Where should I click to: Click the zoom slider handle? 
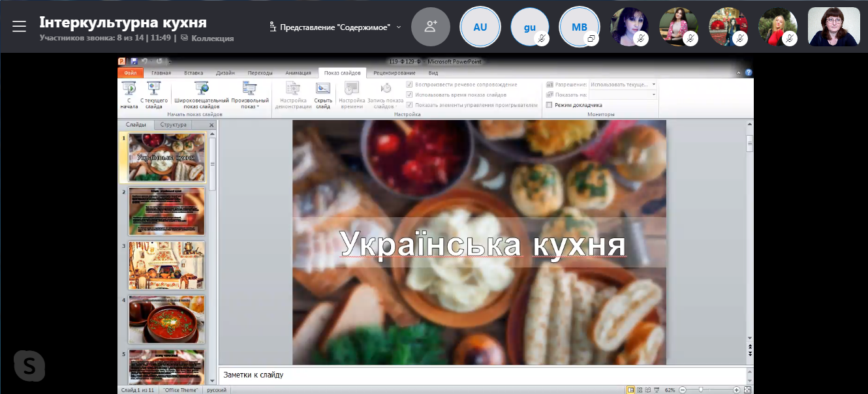pos(700,389)
